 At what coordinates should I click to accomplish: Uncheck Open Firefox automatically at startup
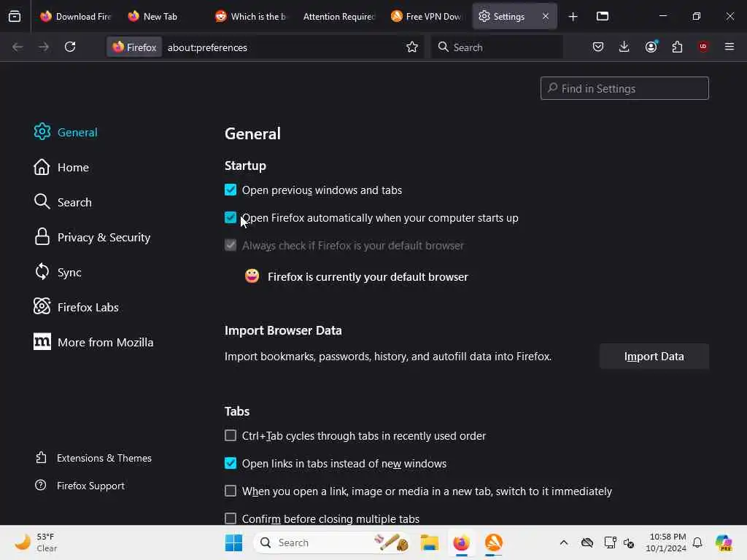point(231,217)
